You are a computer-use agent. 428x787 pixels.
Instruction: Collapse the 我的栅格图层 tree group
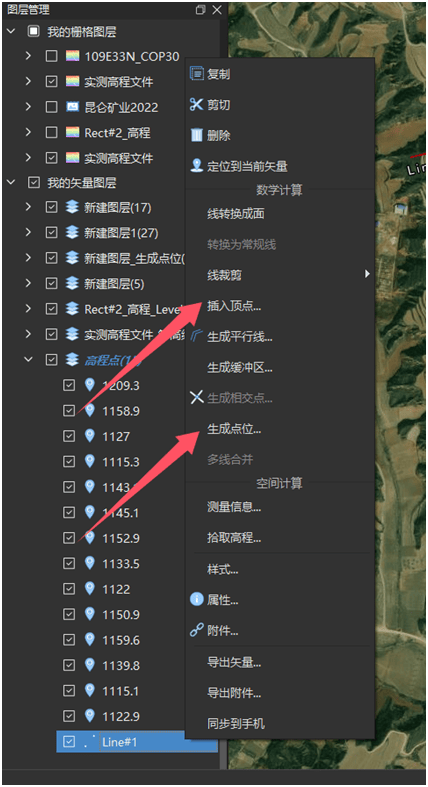[x=11, y=32]
